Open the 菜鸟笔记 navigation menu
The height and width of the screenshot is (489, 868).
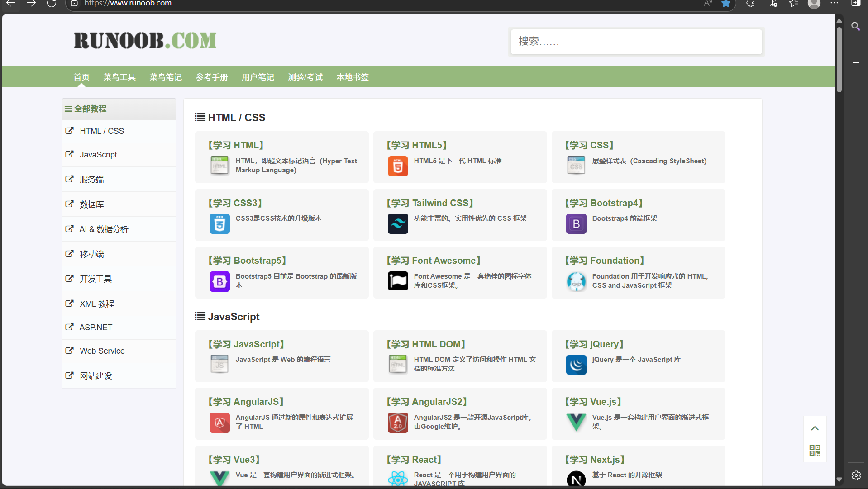(166, 77)
